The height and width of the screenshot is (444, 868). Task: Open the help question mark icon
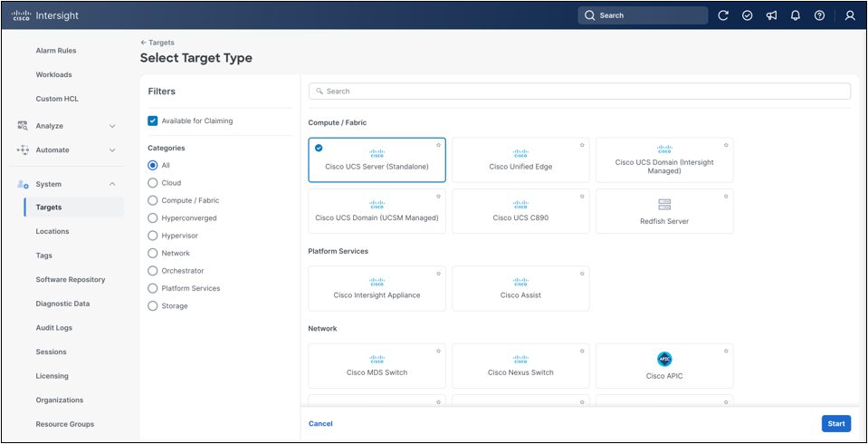[x=819, y=15]
